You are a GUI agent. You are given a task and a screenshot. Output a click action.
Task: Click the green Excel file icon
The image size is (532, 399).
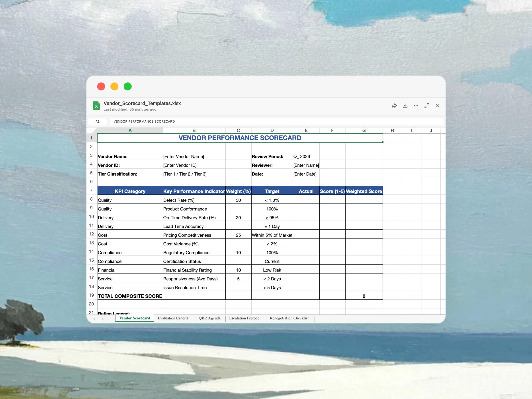click(96, 106)
